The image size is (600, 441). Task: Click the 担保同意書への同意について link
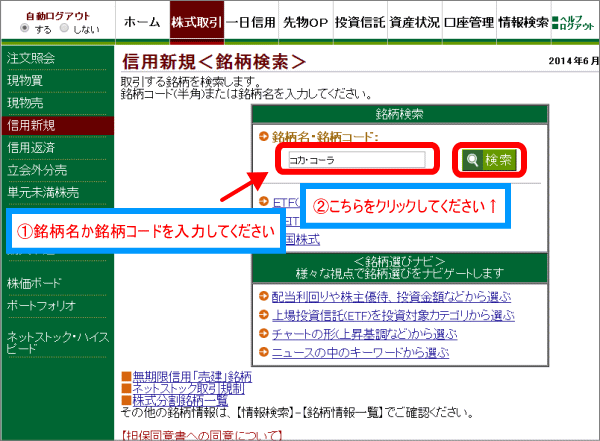(x=202, y=435)
